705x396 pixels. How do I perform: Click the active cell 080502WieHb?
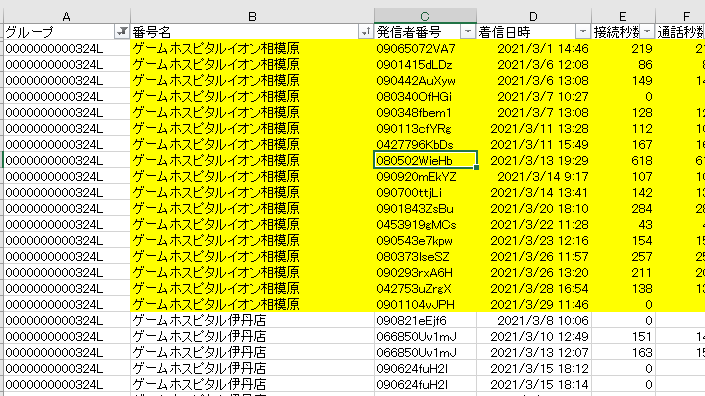[425, 160]
